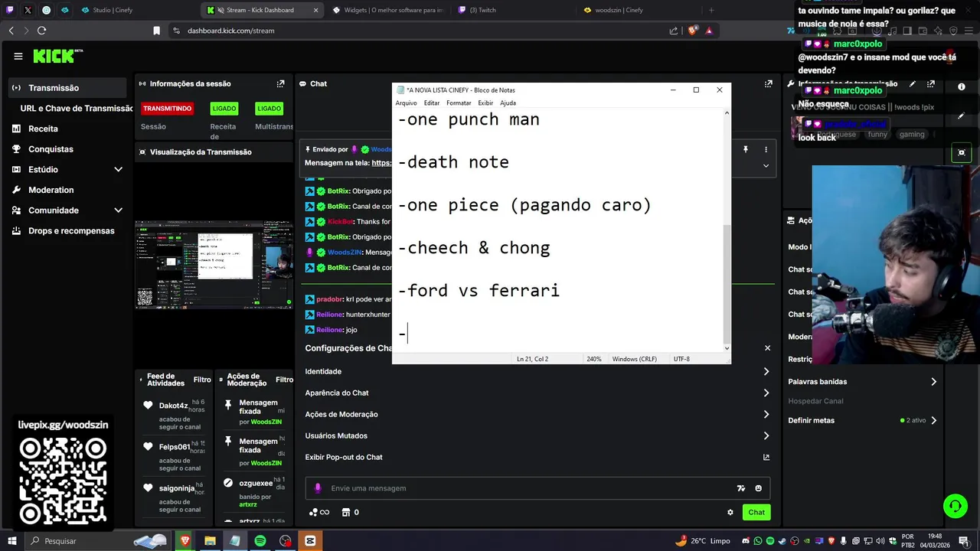Click the LIGADO badge above Receita
The image size is (980, 551).
click(224, 109)
